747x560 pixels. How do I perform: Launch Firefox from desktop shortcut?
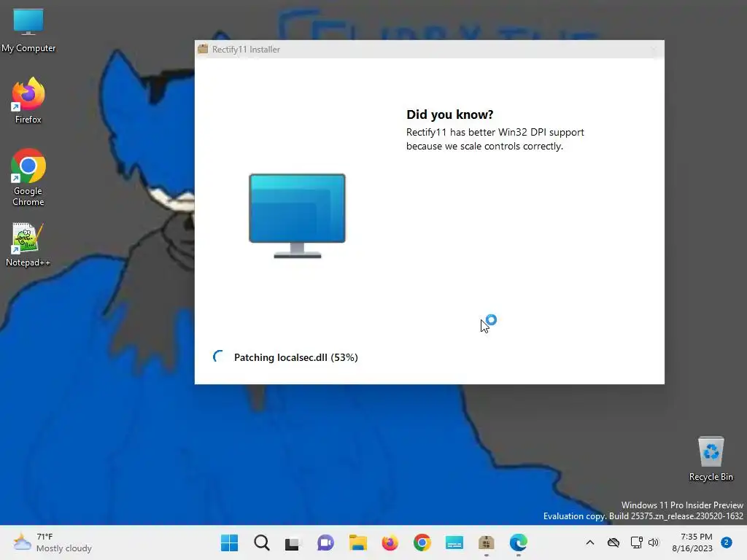coord(28,101)
